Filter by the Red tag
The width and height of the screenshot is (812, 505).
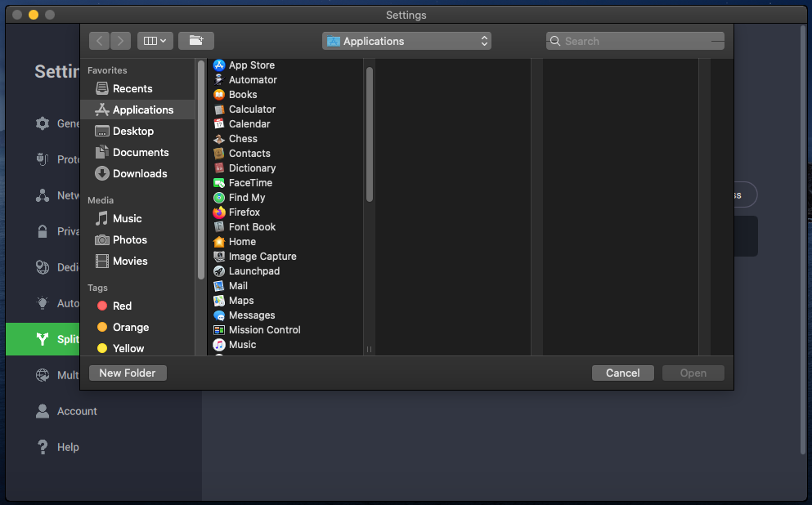click(x=122, y=306)
